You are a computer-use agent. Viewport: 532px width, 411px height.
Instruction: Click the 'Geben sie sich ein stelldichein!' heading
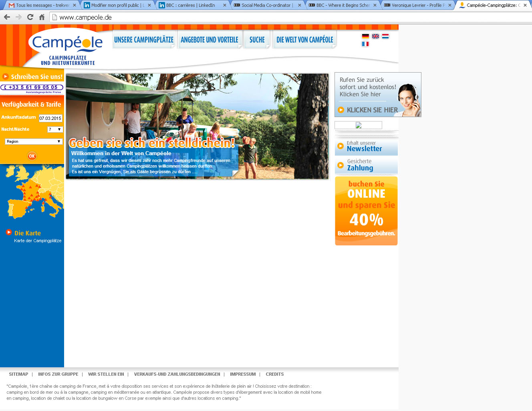[x=152, y=143]
